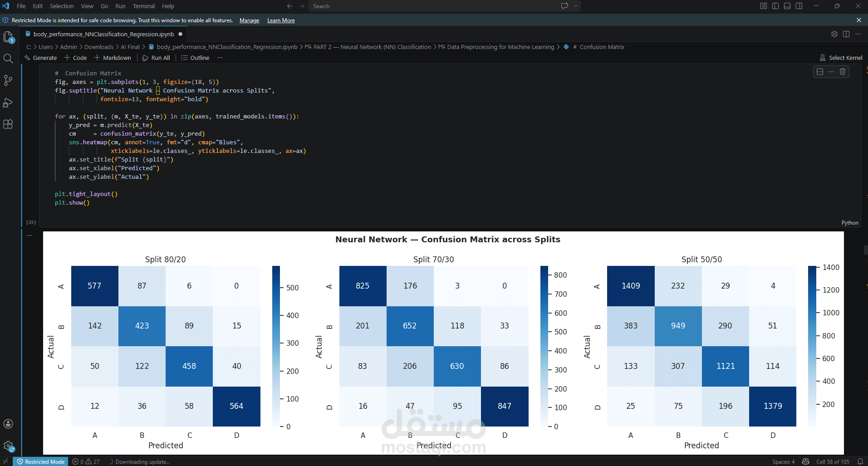Open notebook settings gear beside the tab bar

pyautogui.click(x=834, y=34)
